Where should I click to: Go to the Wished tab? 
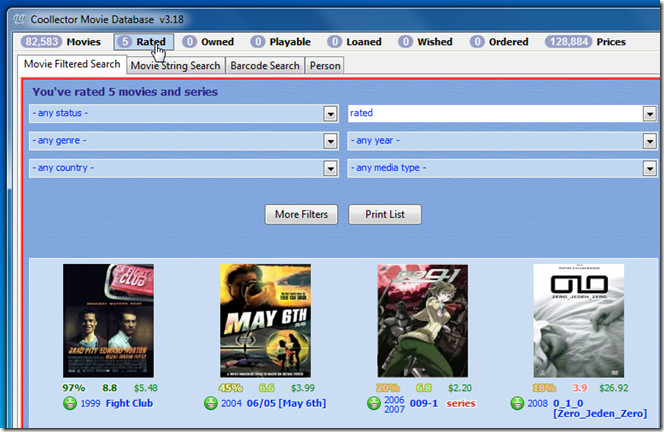[426, 42]
